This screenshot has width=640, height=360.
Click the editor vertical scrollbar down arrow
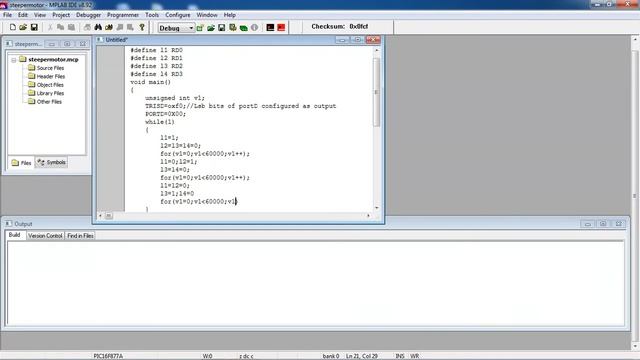click(376, 208)
